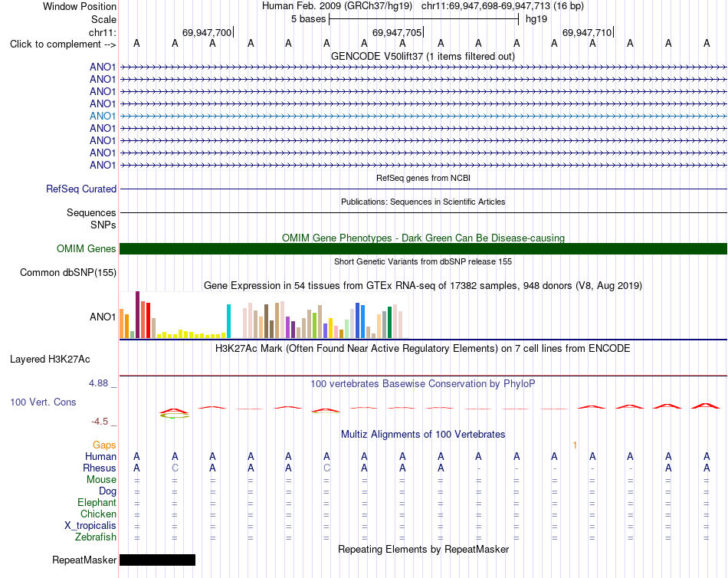Open the H3K27Ac Mark track title

423,349
